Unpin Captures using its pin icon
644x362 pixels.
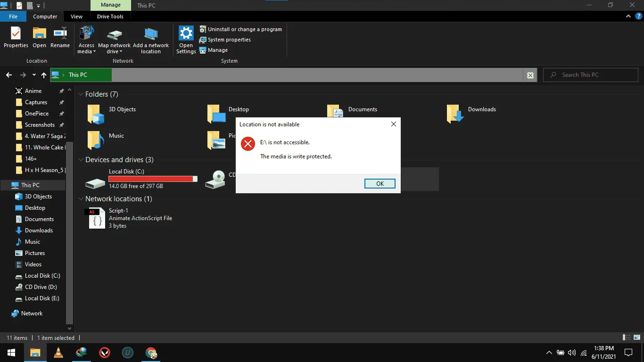[61, 102]
